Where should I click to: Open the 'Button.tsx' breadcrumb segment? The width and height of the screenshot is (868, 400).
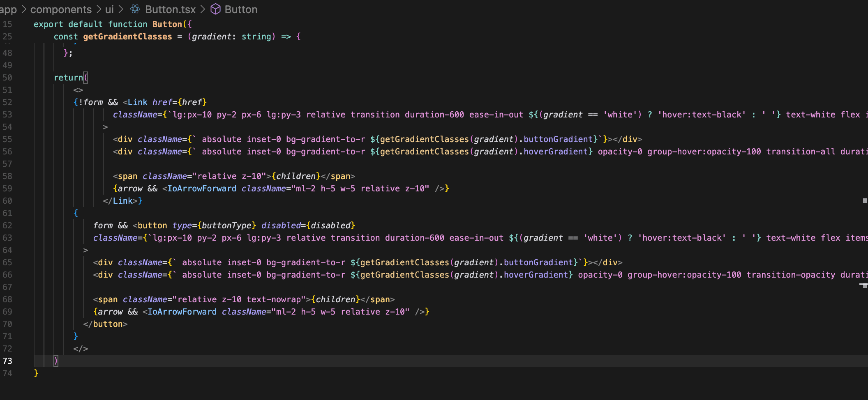(x=171, y=9)
